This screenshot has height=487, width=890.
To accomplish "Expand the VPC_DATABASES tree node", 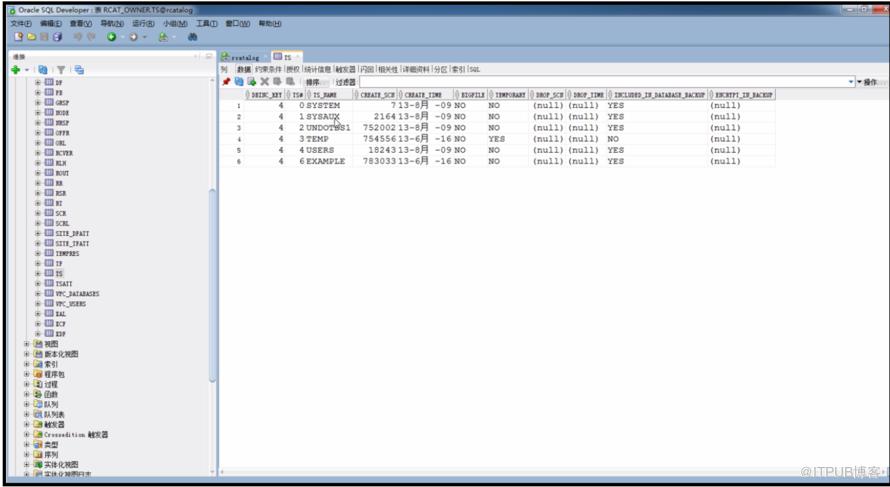I will pyautogui.click(x=38, y=293).
